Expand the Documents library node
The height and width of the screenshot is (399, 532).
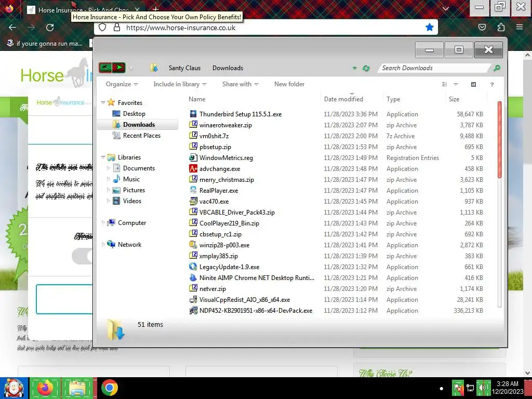pyautogui.click(x=108, y=168)
